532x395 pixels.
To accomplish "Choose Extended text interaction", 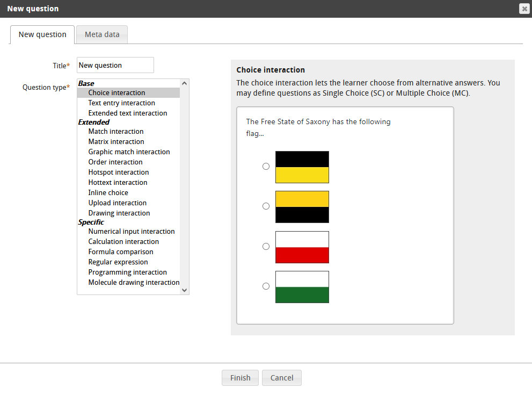I will (129, 113).
